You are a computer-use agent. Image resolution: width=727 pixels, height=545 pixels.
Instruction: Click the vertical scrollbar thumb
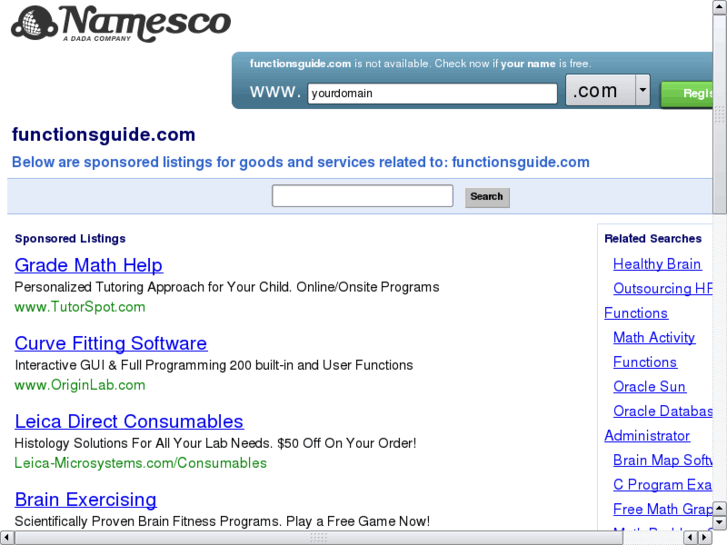pyautogui.click(x=720, y=113)
